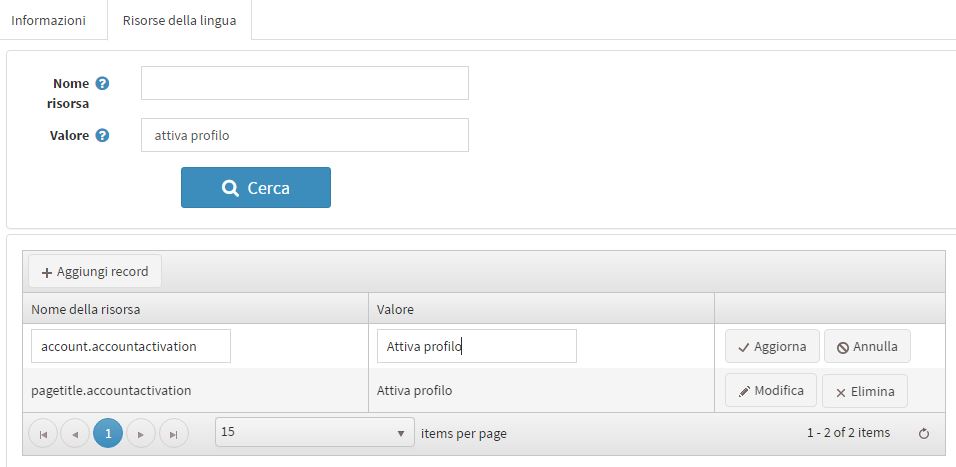956x467 pixels.
Task: Edit pagetitle.accountactivation row with Modifica
Action: [771, 391]
